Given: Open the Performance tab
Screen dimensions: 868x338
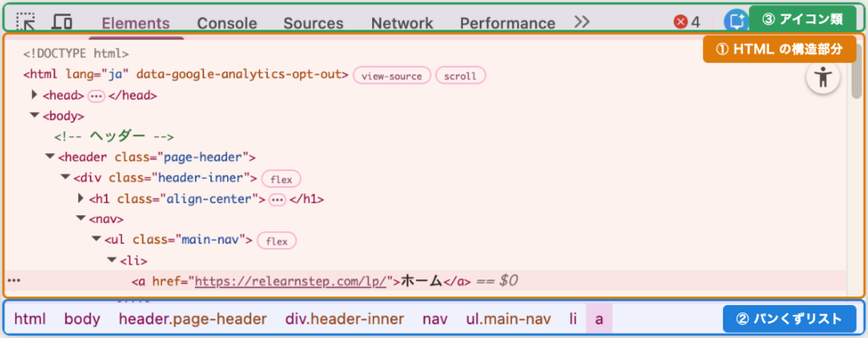Looking at the screenshot, I should click(508, 23).
